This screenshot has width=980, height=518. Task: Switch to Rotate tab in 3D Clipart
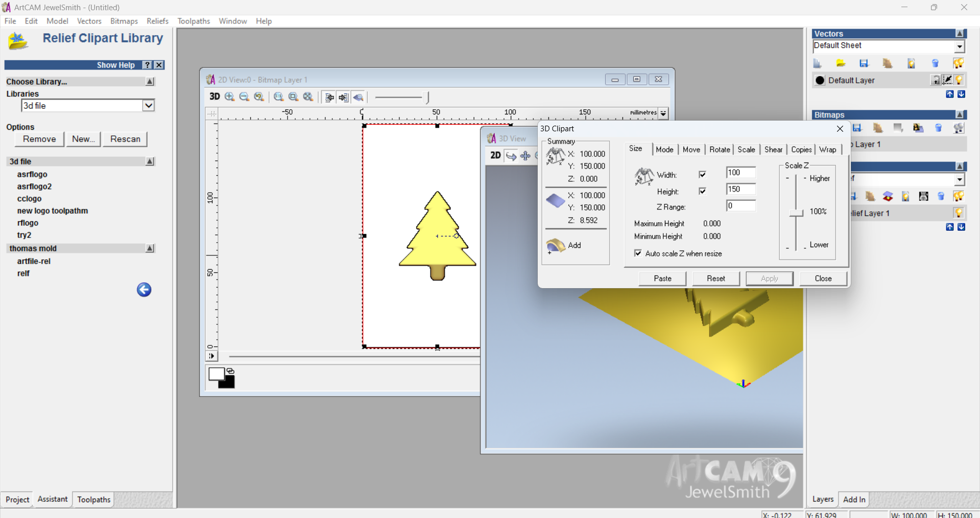720,149
